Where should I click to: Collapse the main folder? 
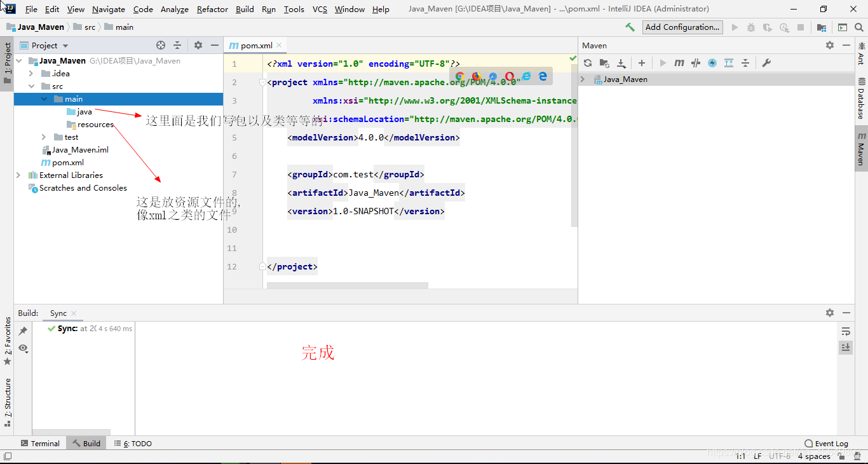click(44, 99)
